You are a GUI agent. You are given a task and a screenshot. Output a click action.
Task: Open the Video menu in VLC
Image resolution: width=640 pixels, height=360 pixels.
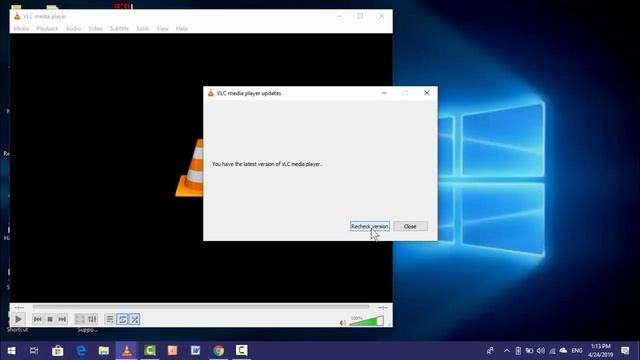(x=96, y=29)
